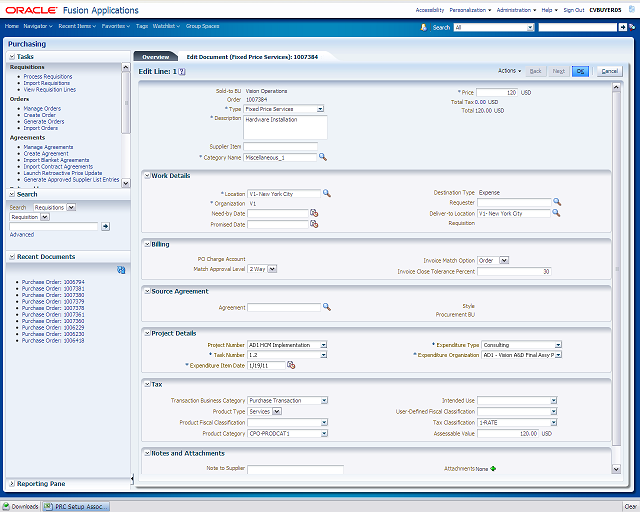640x512 pixels.
Task: Open Expenditure Type dropdown
Action: click(558, 345)
